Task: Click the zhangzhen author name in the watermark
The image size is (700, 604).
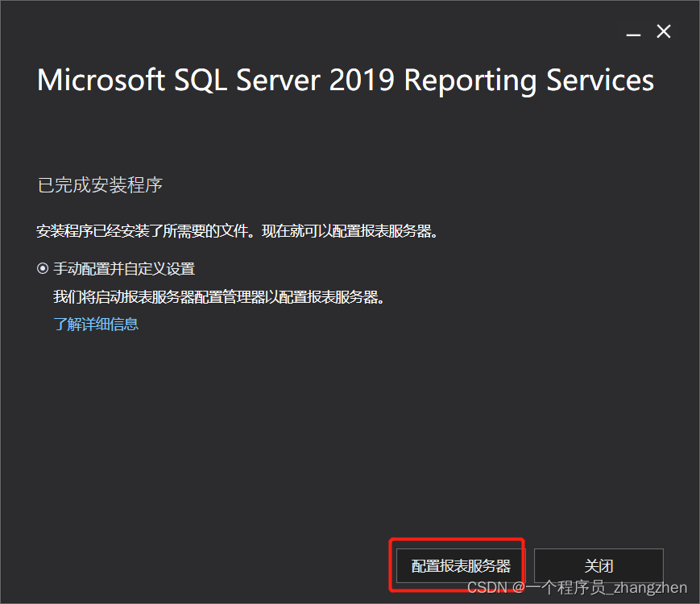Action: 650,588
